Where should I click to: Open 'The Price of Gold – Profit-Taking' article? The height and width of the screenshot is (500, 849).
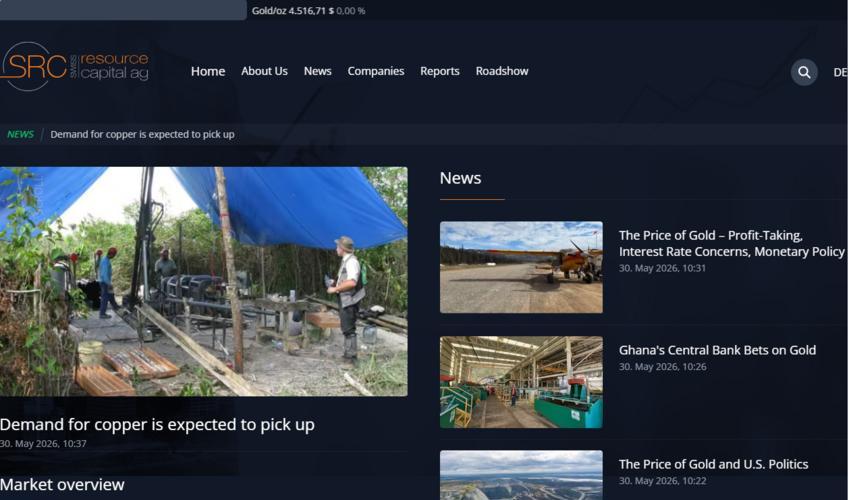(732, 243)
